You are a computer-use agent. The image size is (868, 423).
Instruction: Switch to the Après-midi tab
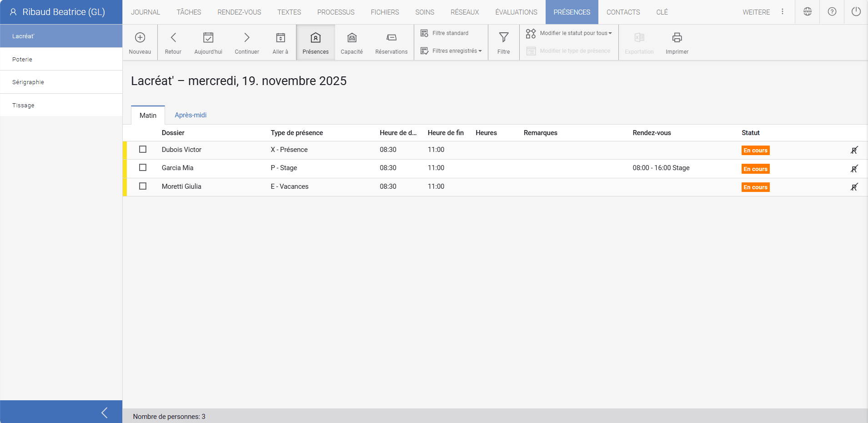click(191, 115)
